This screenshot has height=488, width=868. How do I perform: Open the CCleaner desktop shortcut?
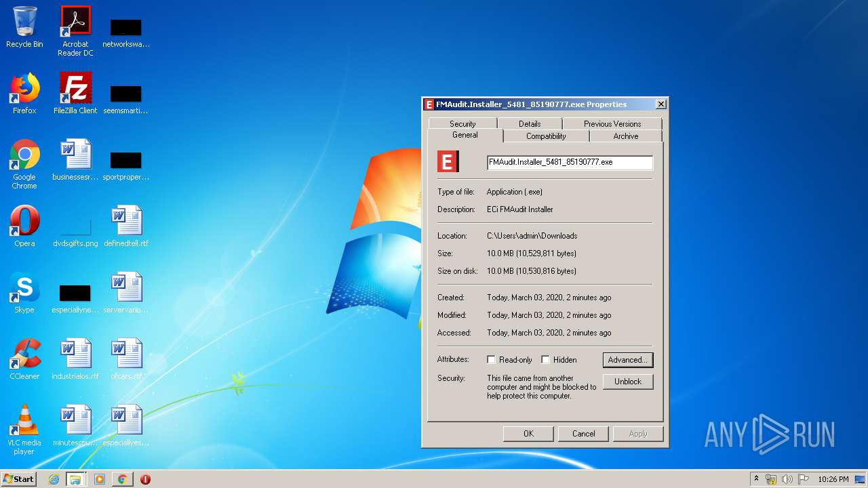click(x=24, y=359)
